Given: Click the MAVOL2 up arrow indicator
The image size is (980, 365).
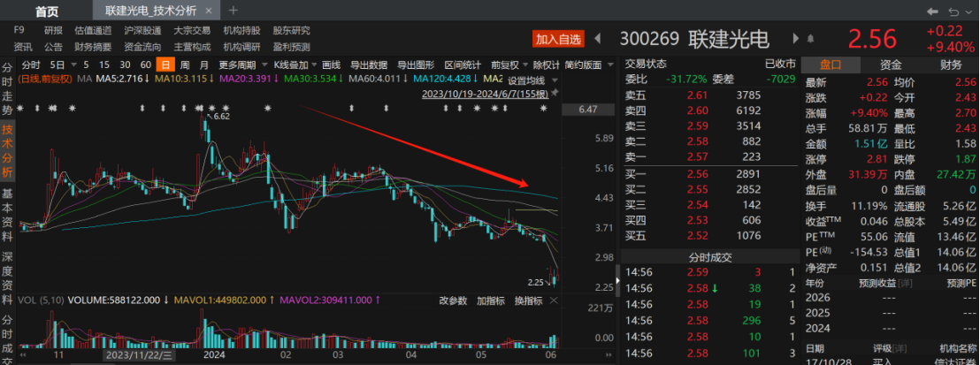Looking at the screenshot, I should (x=377, y=300).
